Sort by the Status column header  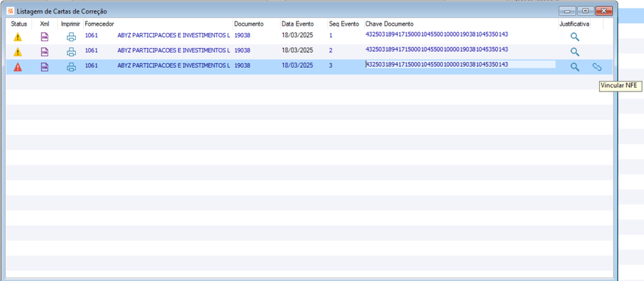coord(19,24)
